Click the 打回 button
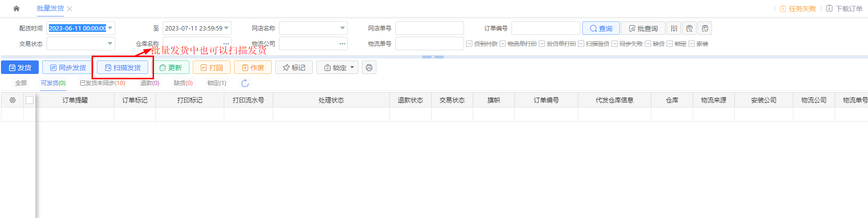 click(x=212, y=68)
